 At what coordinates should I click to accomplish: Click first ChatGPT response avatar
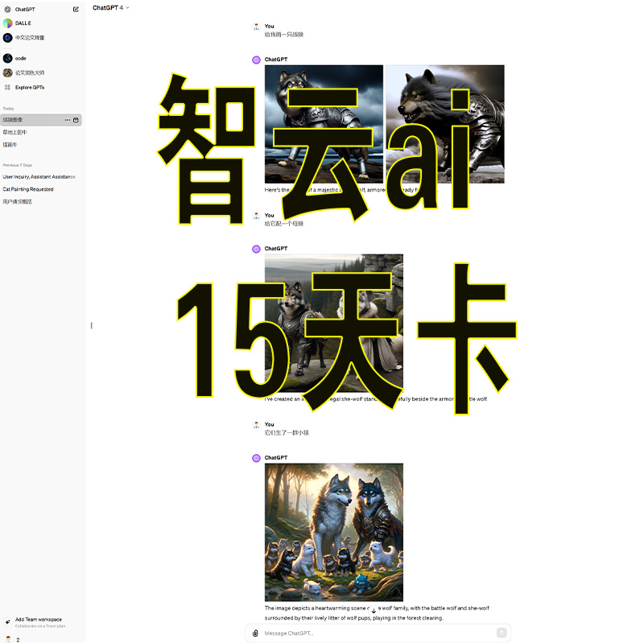(x=256, y=60)
